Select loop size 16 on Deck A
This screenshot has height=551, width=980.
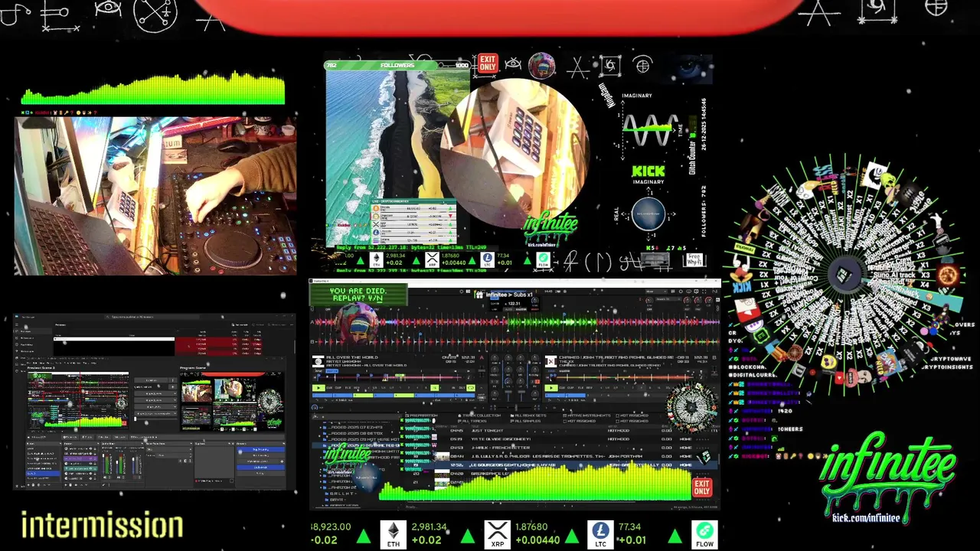pyautogui.click(x=435, y=387)
